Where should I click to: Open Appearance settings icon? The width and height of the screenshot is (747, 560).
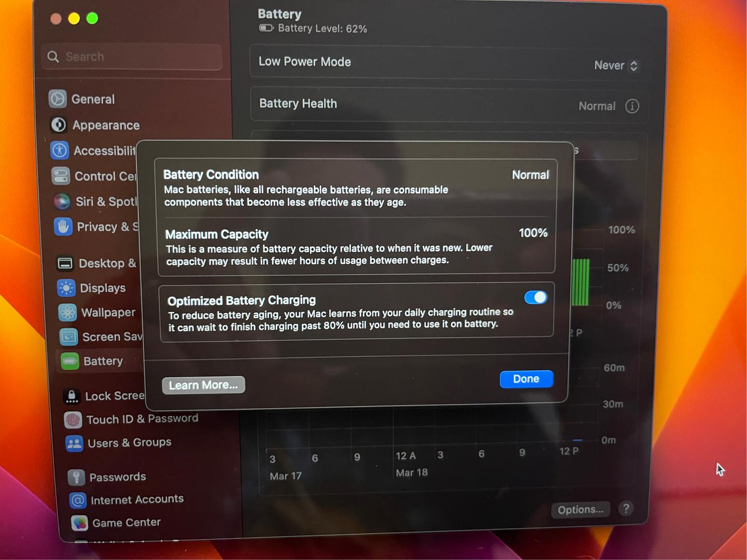pyautogui.click(x=59, y=124)
